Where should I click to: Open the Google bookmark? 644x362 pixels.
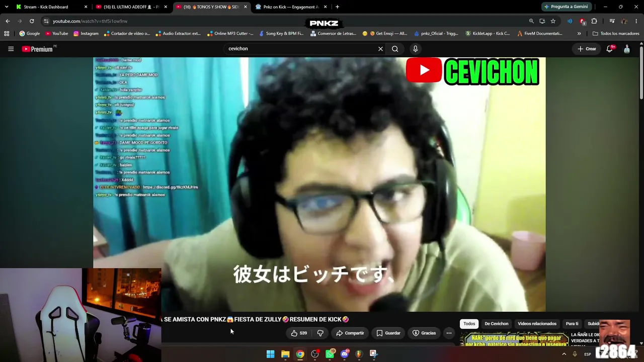(x=30, y=34)
